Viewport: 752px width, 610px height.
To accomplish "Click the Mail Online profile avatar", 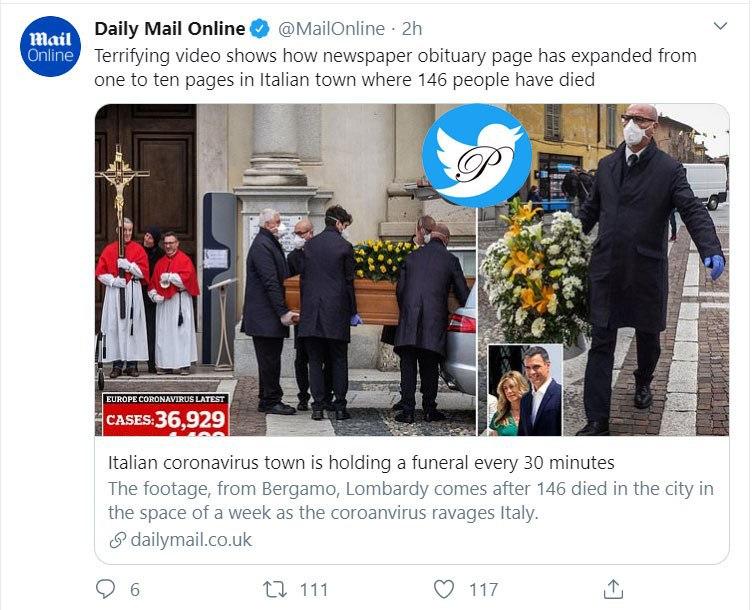I will [x=50, y=47].
